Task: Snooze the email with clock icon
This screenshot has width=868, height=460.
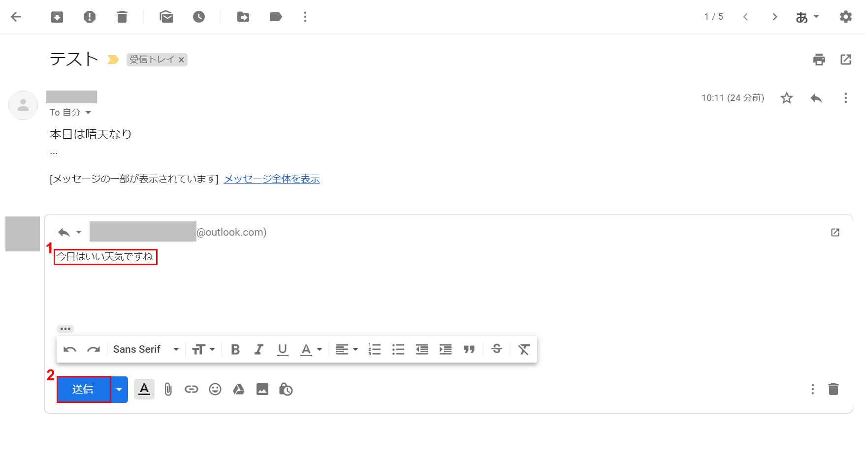Action: [199, 17]
